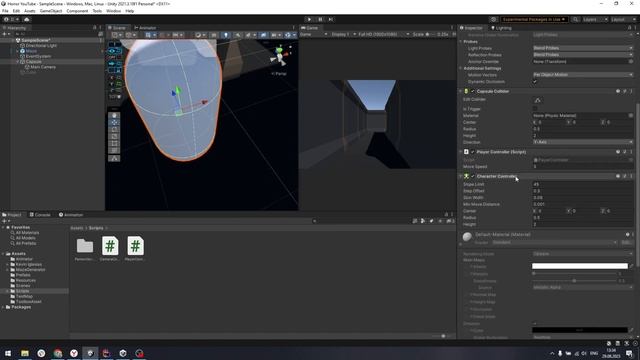Switch to the Console tab
This screenshot has height=360, width=640.
click(x=40, y=215)
